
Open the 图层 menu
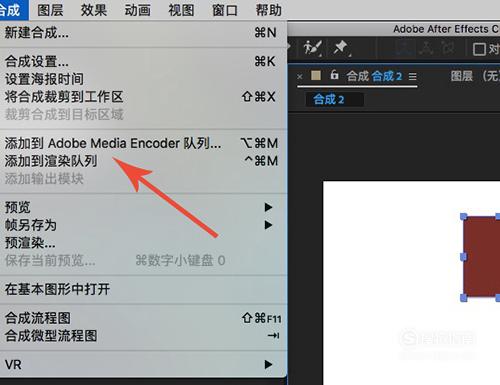50,10
